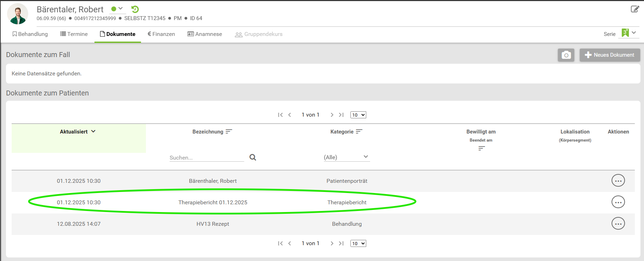Open the Kategorie (Alle) filter dropdown
Screen dimensions: 644x261
pos(346,157)
